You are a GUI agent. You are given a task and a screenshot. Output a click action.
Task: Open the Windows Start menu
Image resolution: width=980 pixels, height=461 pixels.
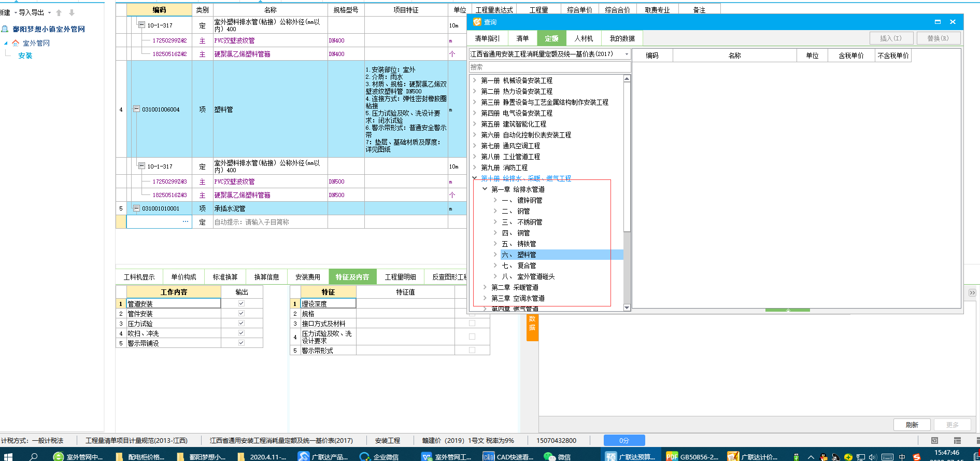click(x=8, y=456)
